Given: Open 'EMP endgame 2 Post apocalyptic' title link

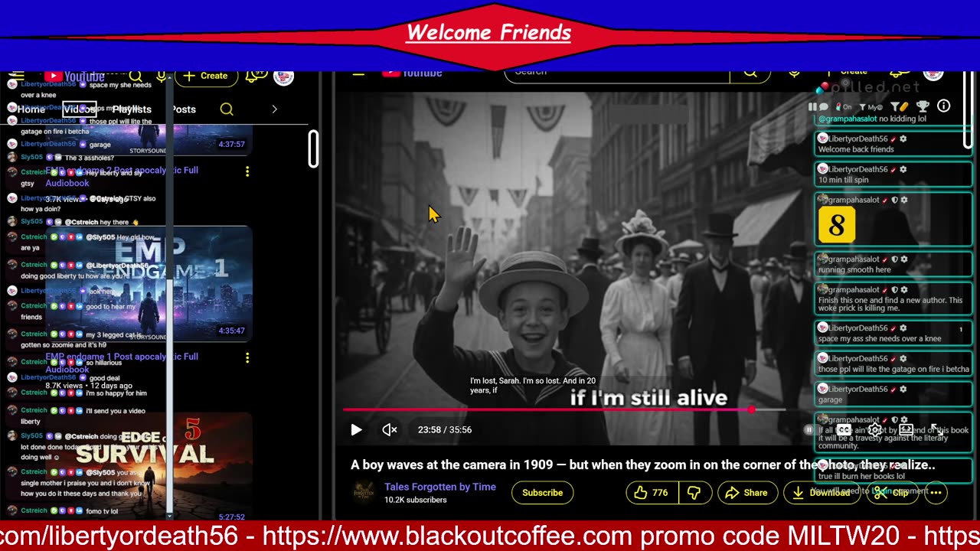Looking at the screenshot, I should 122,177.
